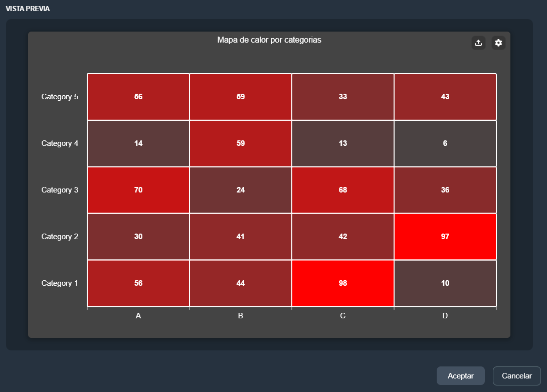Screen dimensions: 547x392
Task: Click the Cancelar button
Action: (516, 375)
